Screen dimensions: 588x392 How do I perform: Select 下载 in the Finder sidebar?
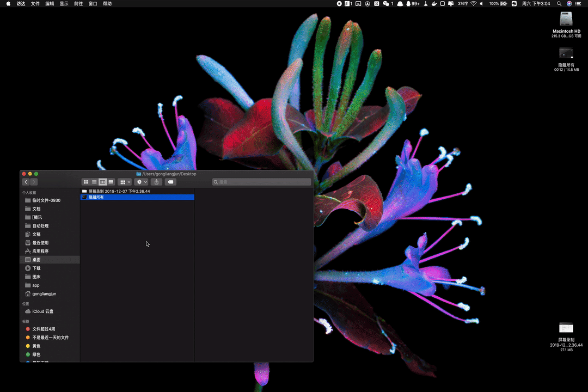tap(36, 268)
